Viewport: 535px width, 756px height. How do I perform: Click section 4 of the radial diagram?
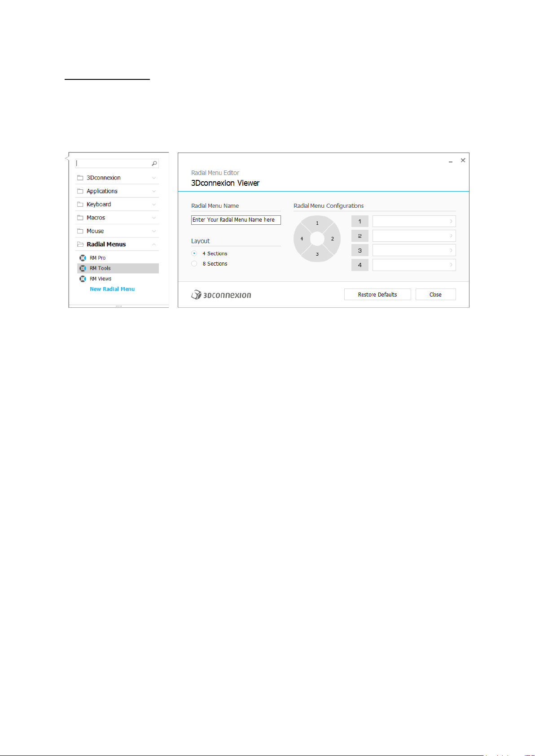point(302,239)
